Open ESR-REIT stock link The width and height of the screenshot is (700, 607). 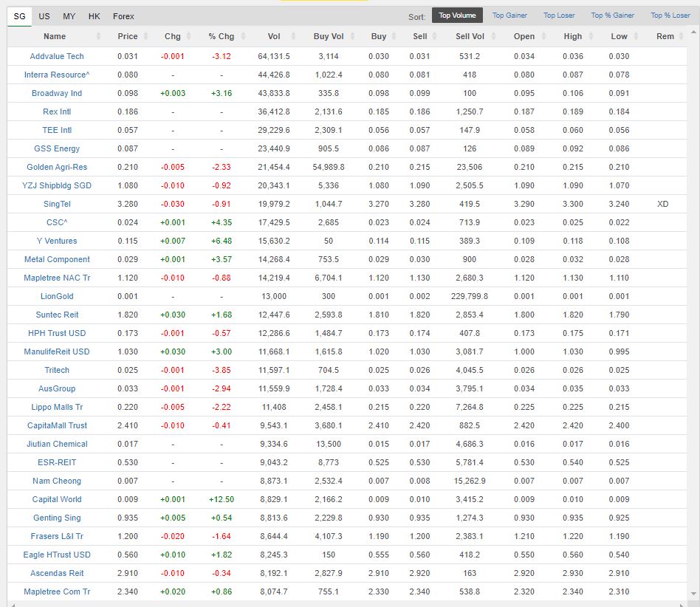point(57,462)
